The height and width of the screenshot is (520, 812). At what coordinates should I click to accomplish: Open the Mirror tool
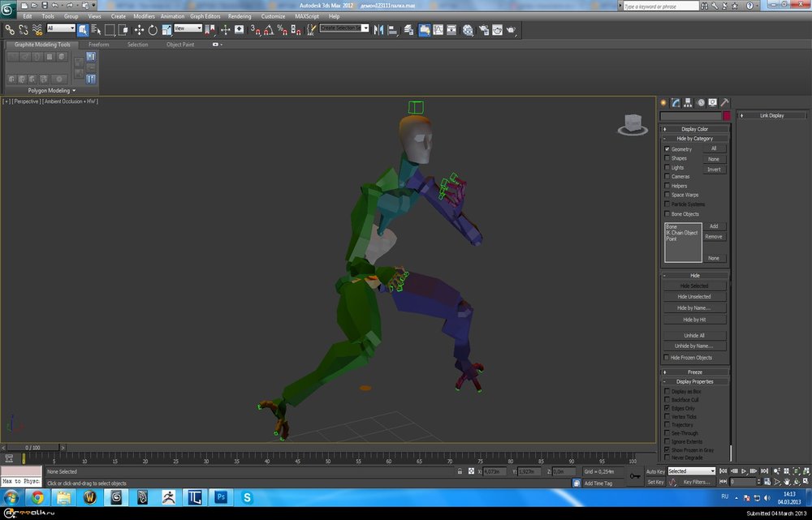[378, 29]
